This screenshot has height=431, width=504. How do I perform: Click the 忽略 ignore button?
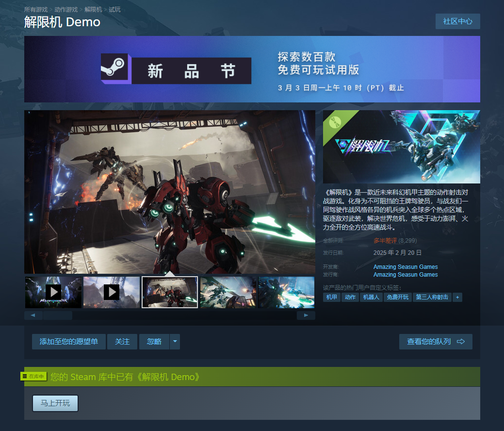[x=154, y=342]
